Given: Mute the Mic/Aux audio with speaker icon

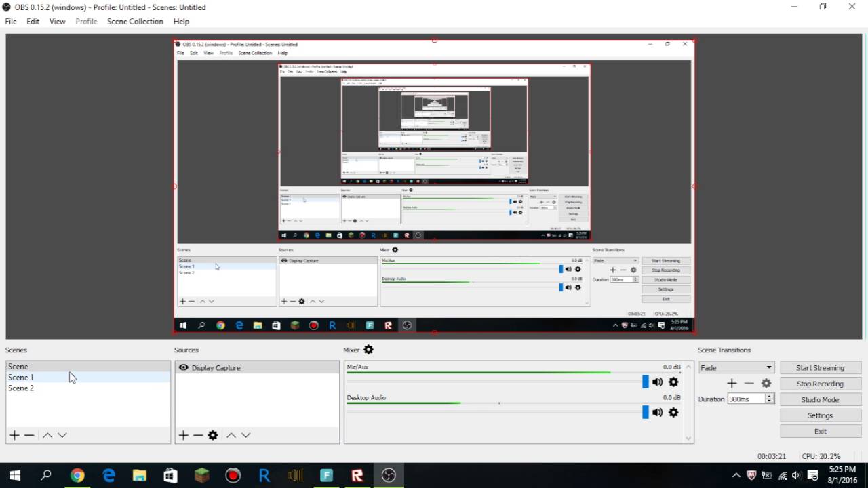Looking at the screenshot, I should (x=657, y=382).
